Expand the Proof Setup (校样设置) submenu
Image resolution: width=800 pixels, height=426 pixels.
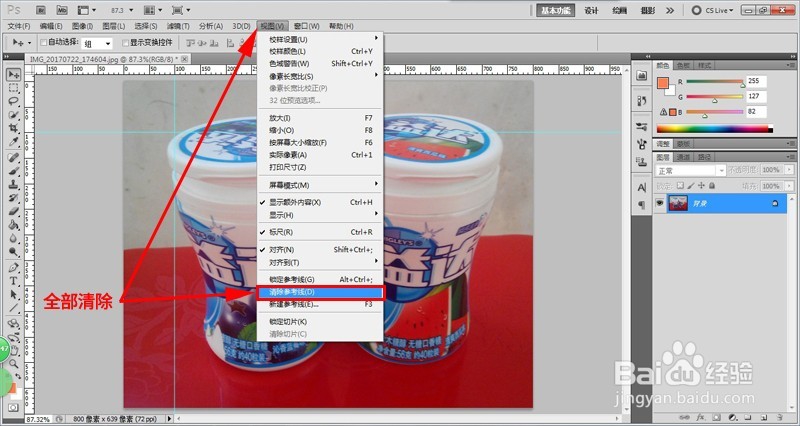coord(320,39)
